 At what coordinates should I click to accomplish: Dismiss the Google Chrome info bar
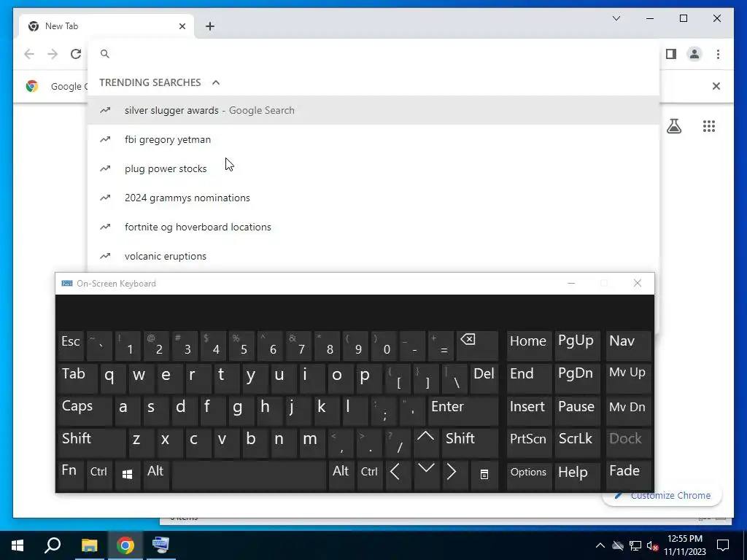tap(716, 86)
